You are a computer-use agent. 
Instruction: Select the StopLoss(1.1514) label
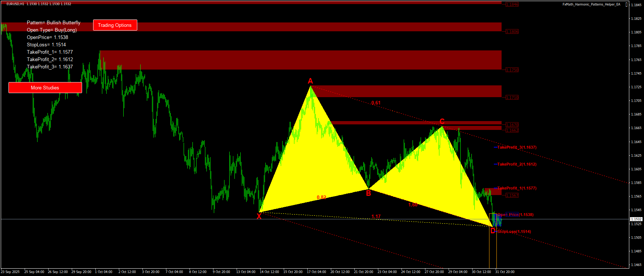point(514,231)
